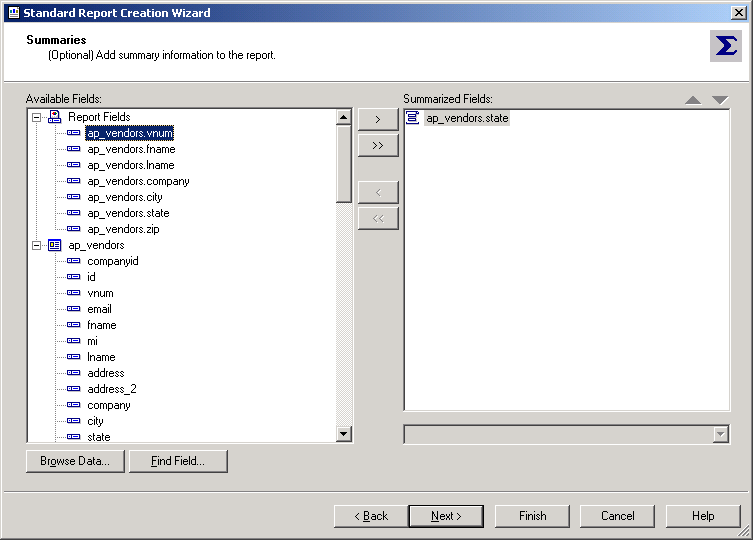The height and width of the screenshot is (540, 753).
Task: Click the add all fields double arrow button
Action: 377,145
